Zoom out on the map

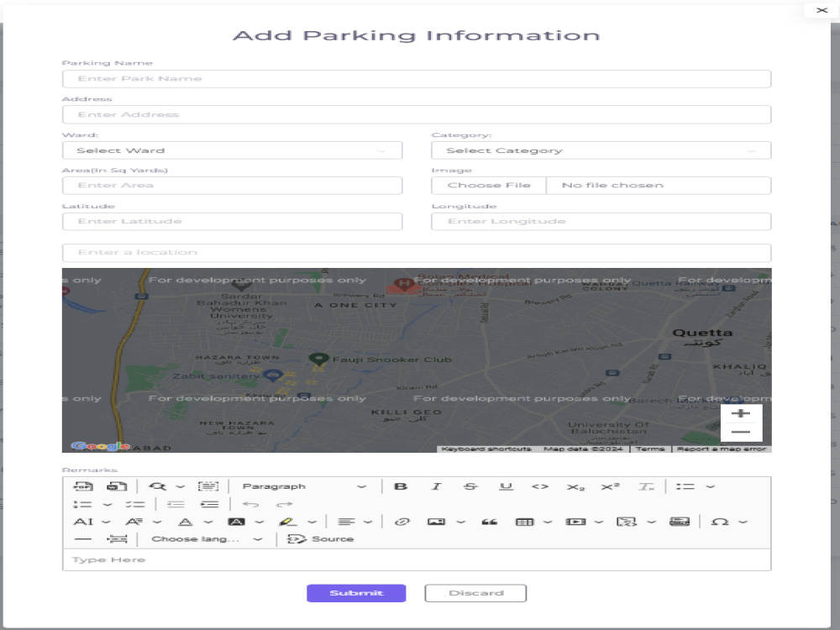pos(741,432)
